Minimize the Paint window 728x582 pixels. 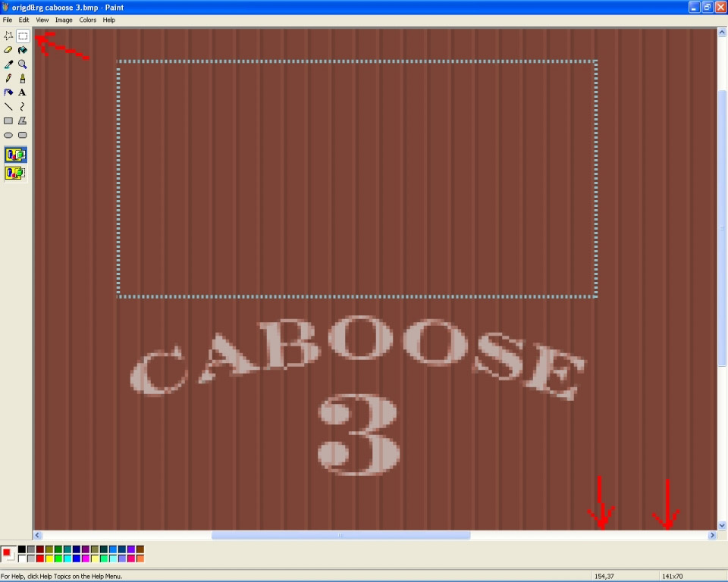tap(694, 7)
